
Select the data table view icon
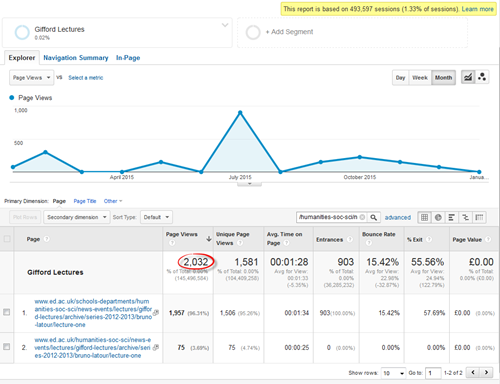point(424,217)
